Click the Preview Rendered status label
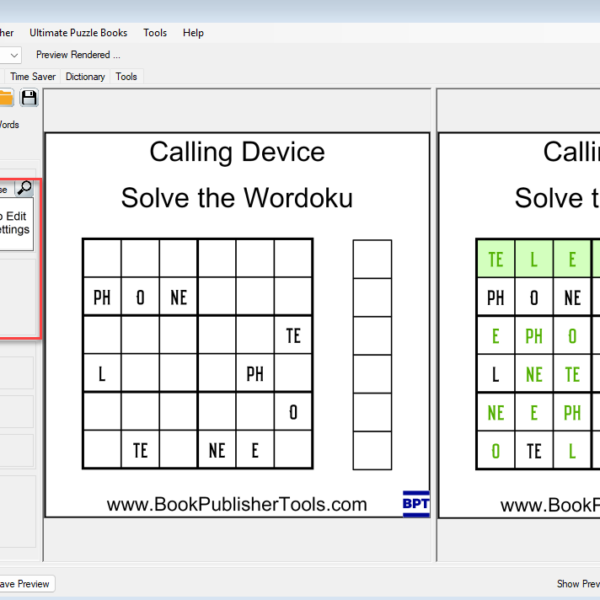This screenshot has height=600, width=600. coord(78,55)
